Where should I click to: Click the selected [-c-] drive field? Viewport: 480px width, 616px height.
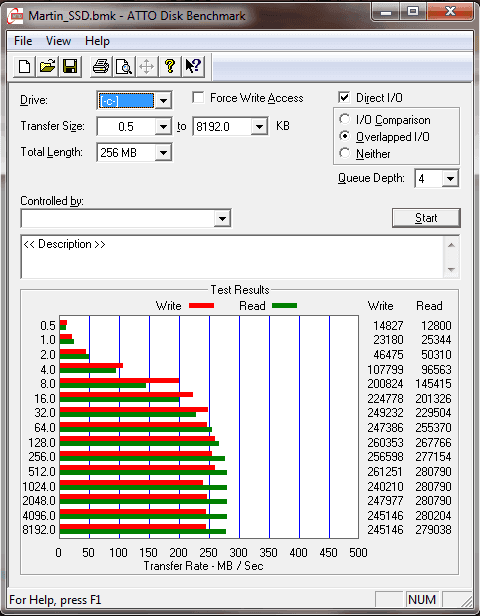pos(126,101)
